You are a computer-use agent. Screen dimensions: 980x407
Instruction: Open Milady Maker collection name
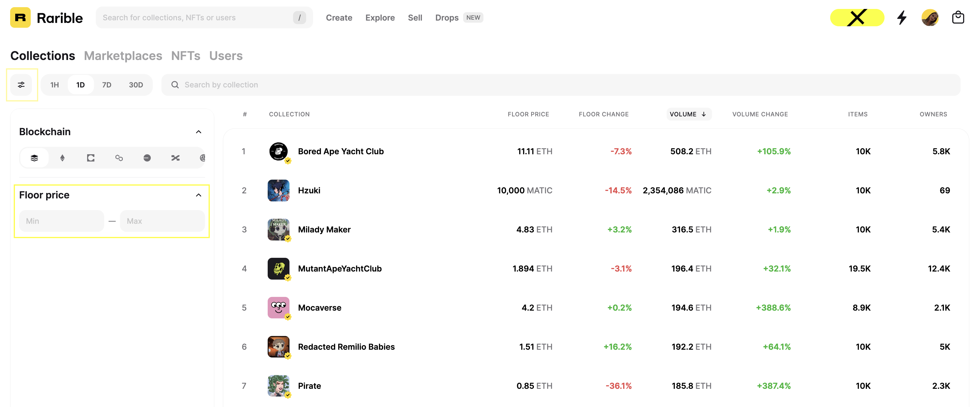324,230
